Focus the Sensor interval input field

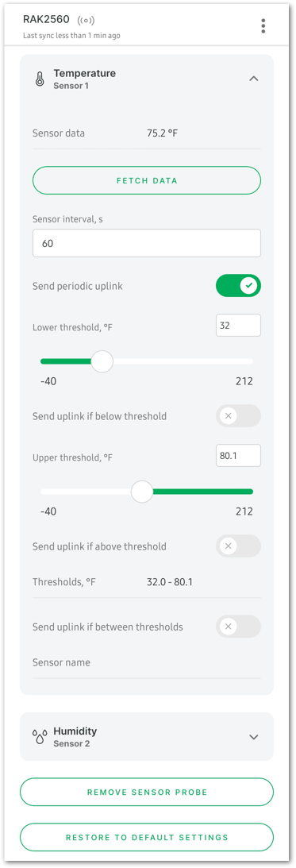pos(147,244)
